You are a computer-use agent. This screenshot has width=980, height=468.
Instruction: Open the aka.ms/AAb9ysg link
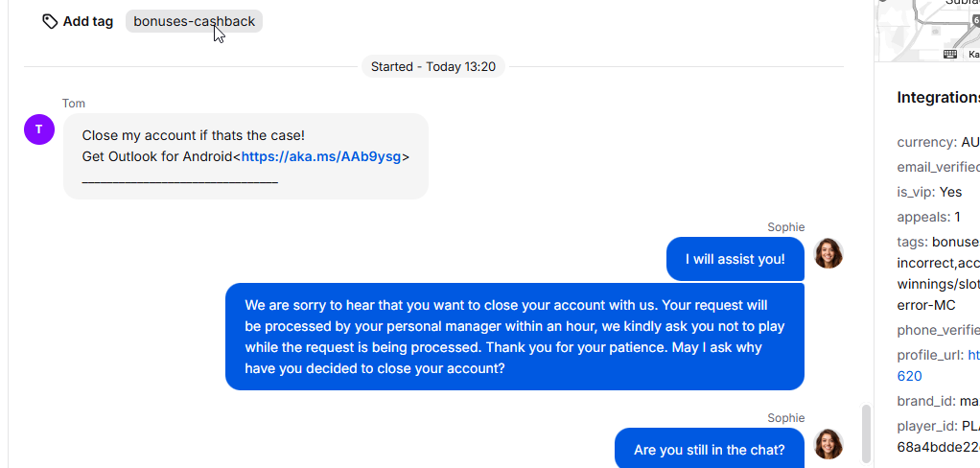click(321, 157)
